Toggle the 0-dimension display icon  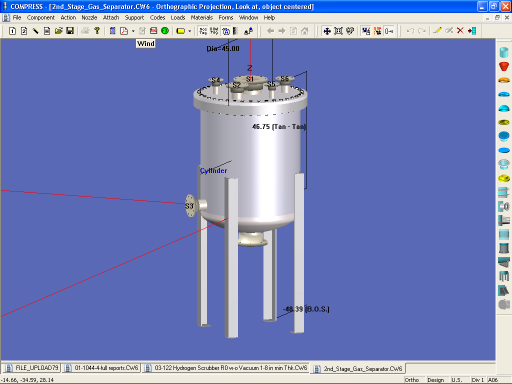click(x=389, y=31)
